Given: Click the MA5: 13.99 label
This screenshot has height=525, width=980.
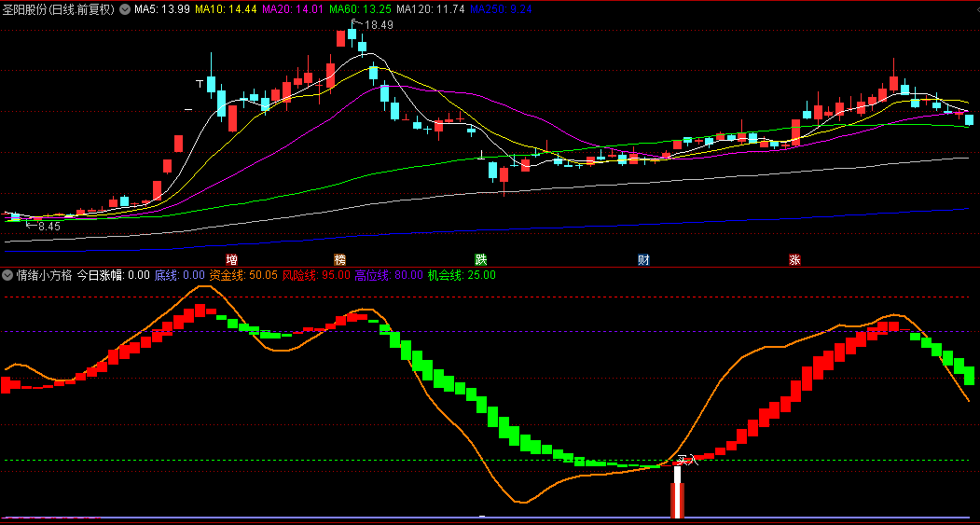Looking at the screenshot, I should [x=161, y=9].
